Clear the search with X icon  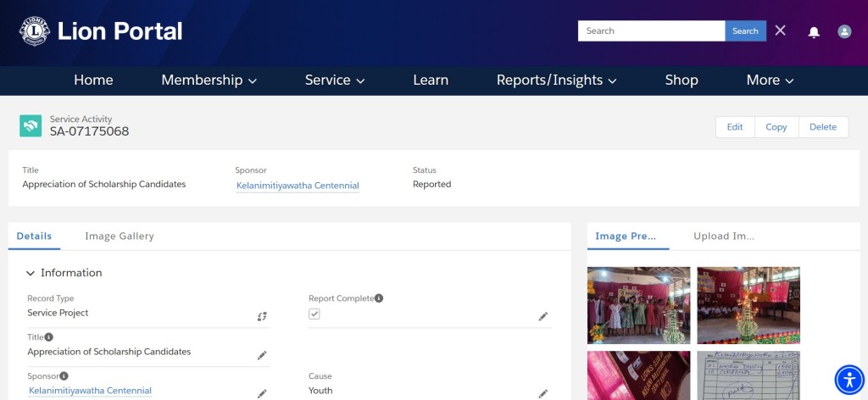pyautogui.click(x=780, y=31)
